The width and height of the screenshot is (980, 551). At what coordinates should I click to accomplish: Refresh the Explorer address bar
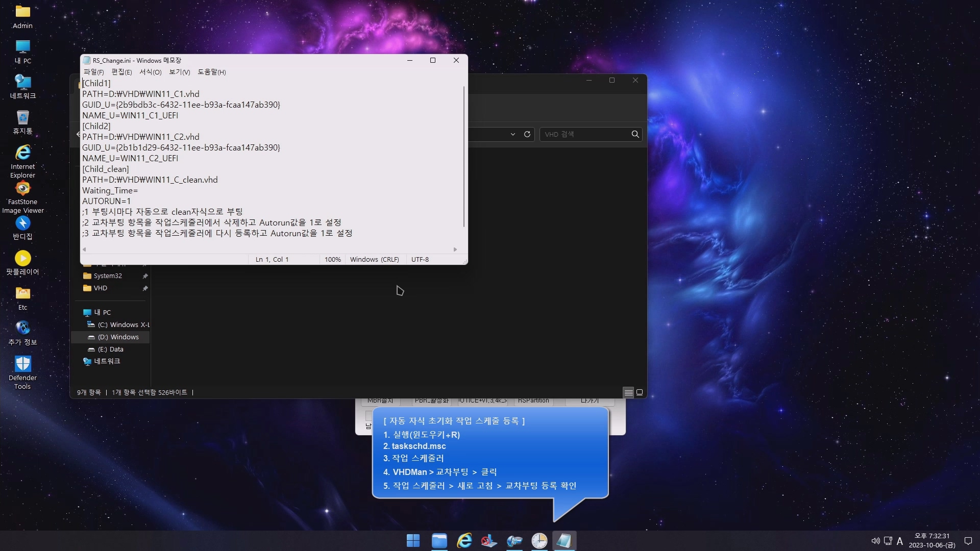[527, 134]
